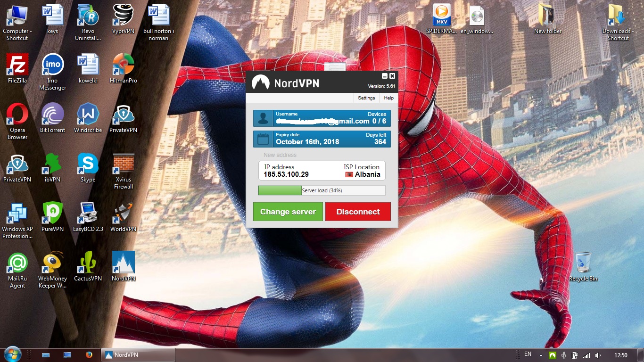This screenshot has width=644, height=362.
Task: Click the desktop monitor icon in taskbar
Action: [67, 355]
